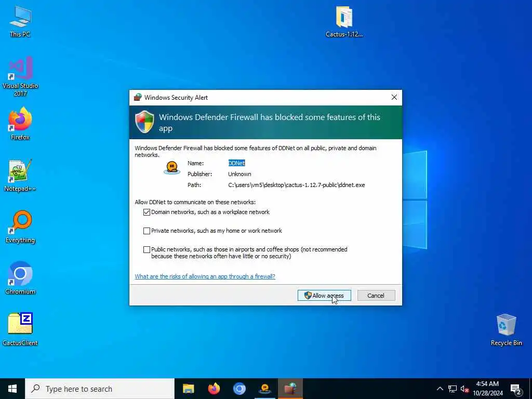The image size is (532, 399).
Task: Open Notepad++ desktop shortcut
Action: coord(20,176)
